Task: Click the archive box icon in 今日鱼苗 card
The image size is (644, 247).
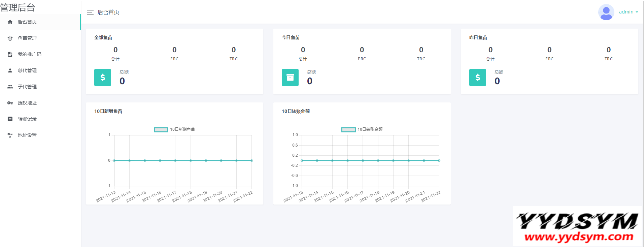Action: [290, 78]
